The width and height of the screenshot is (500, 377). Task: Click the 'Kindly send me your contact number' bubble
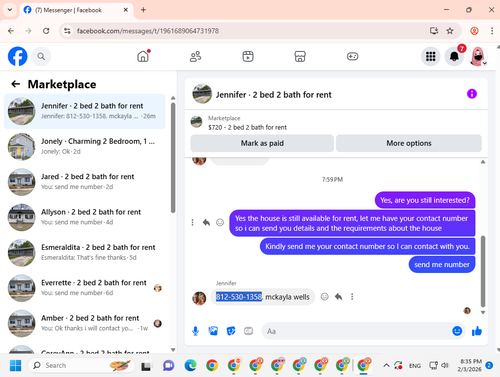[367, 246]
